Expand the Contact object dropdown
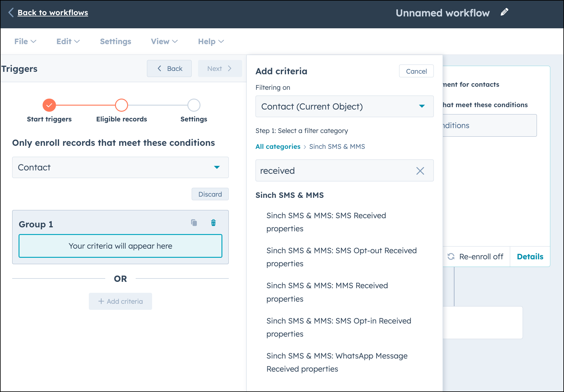This screenshot has height=392, width=564. click(x=120, y=167)
